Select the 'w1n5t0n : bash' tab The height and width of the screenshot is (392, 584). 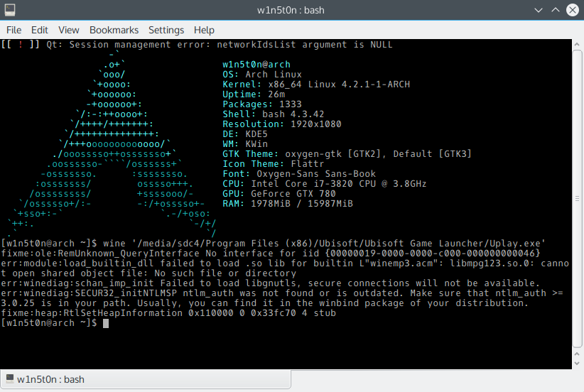[x=145, y=379]
